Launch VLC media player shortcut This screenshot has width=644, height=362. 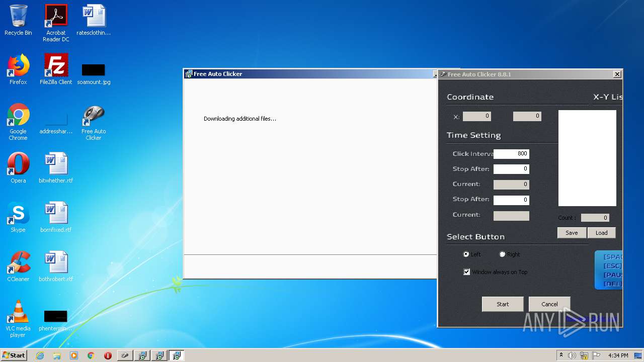pos(18,319)
